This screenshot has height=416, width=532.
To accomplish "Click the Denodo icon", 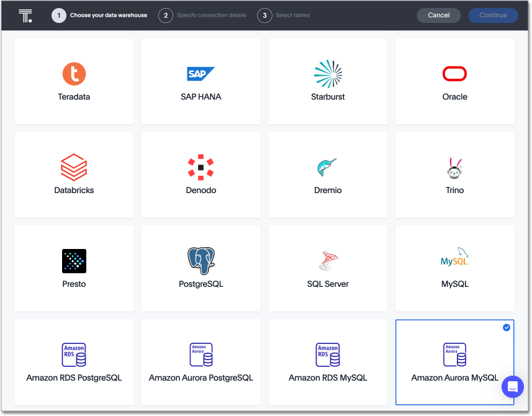I will 201,166.
